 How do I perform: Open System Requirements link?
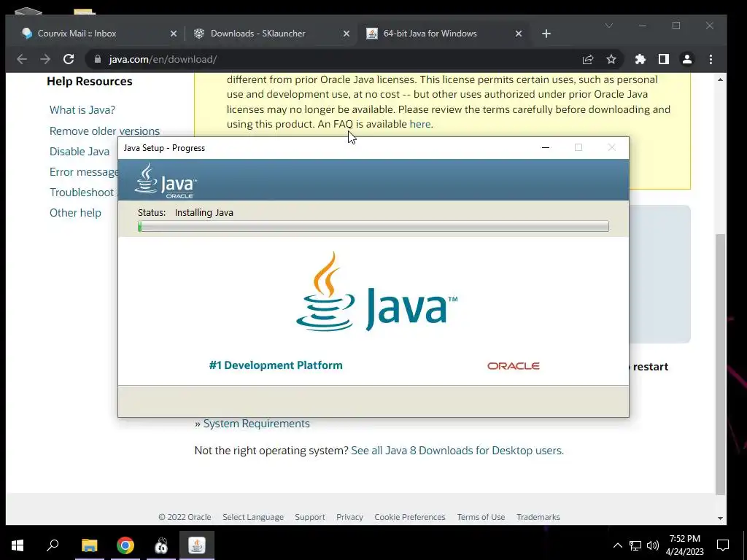256,424
